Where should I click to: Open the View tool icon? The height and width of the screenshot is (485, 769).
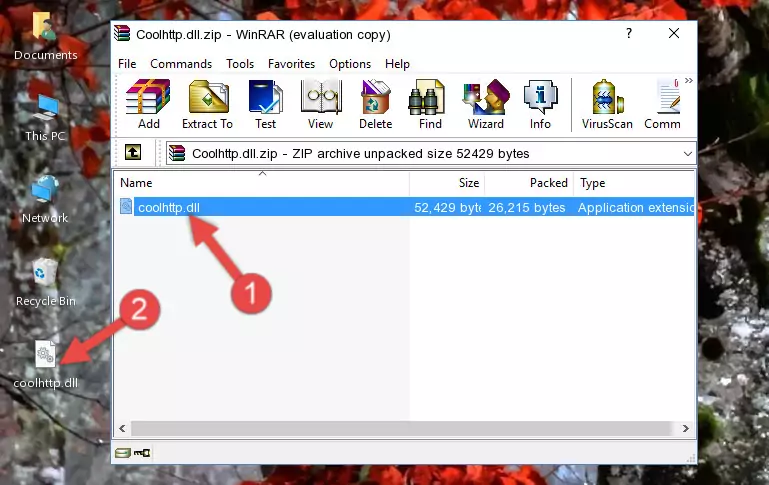320,104
